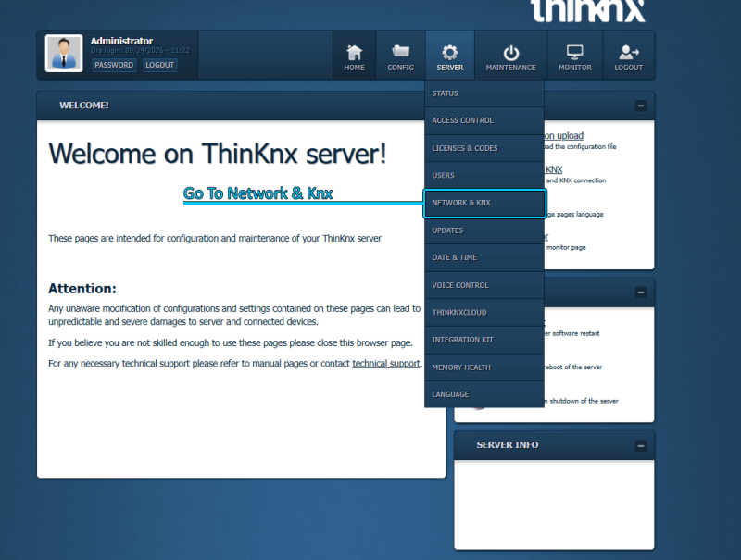Open Licenses & Codes menu entry
Viewport: 741px width, 560px height.
tap(484, 148)
